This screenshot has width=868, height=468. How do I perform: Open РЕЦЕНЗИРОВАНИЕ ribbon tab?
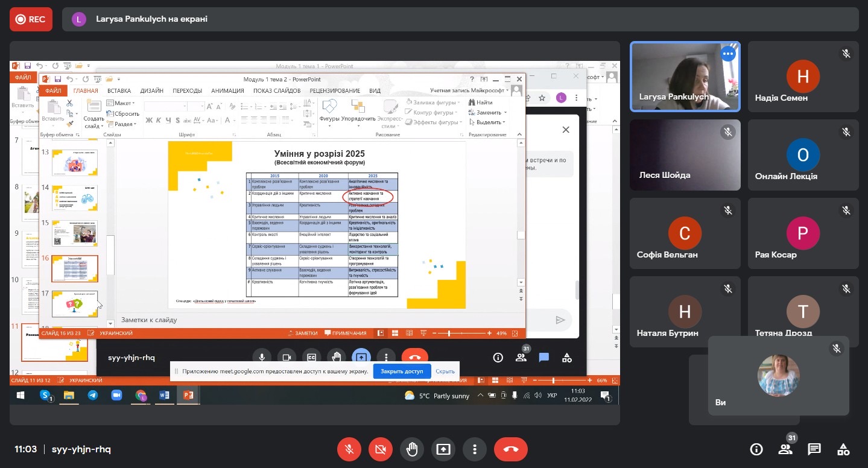(x=335, y=91)
